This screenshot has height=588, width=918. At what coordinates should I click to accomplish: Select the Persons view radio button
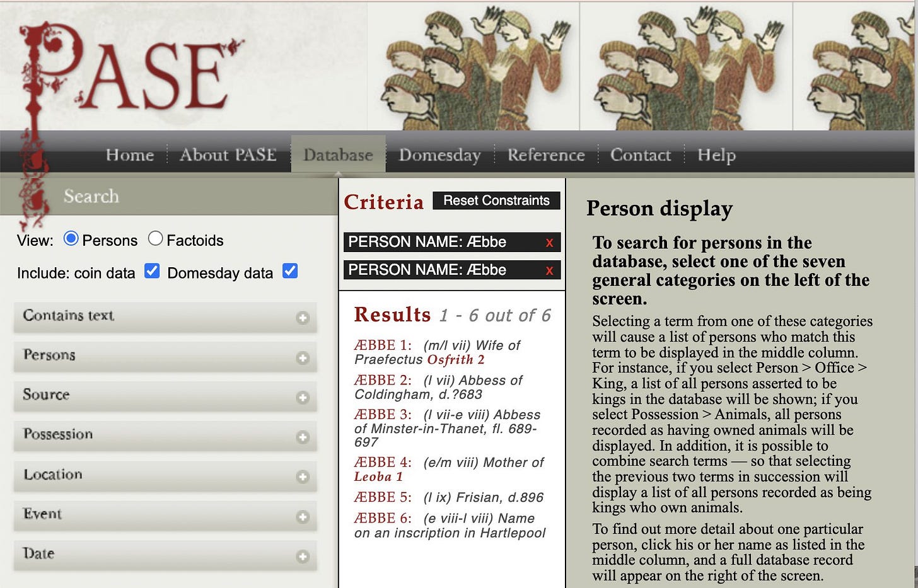tap(71, 238)
